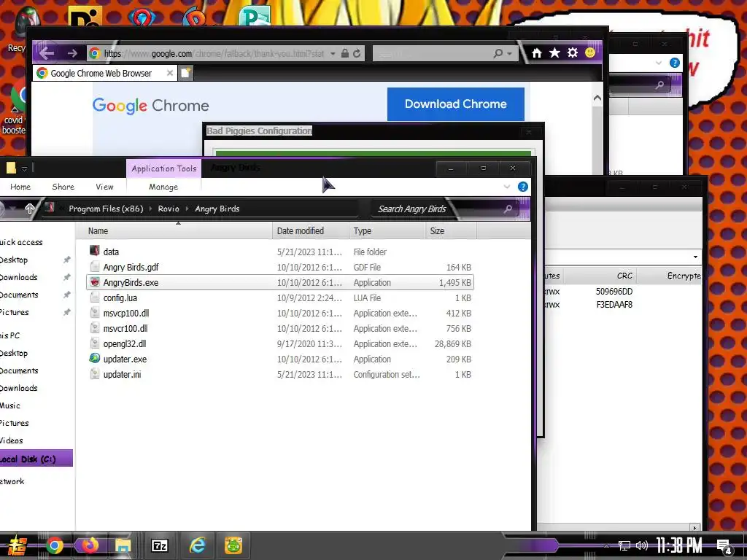
Task: Open 7-Zip from the taskbar
Action: (159, 545)
